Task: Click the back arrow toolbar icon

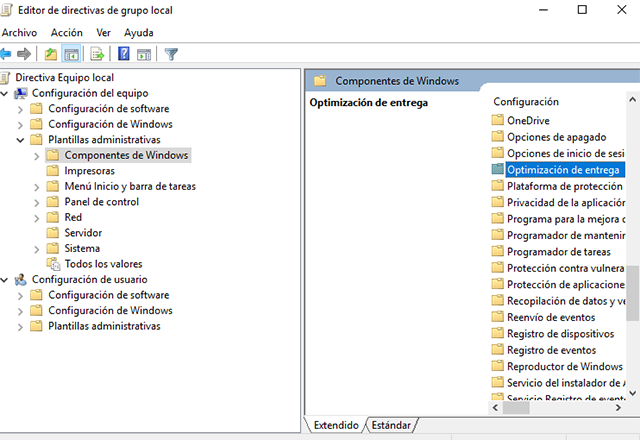Action: [x=7, y=54]
